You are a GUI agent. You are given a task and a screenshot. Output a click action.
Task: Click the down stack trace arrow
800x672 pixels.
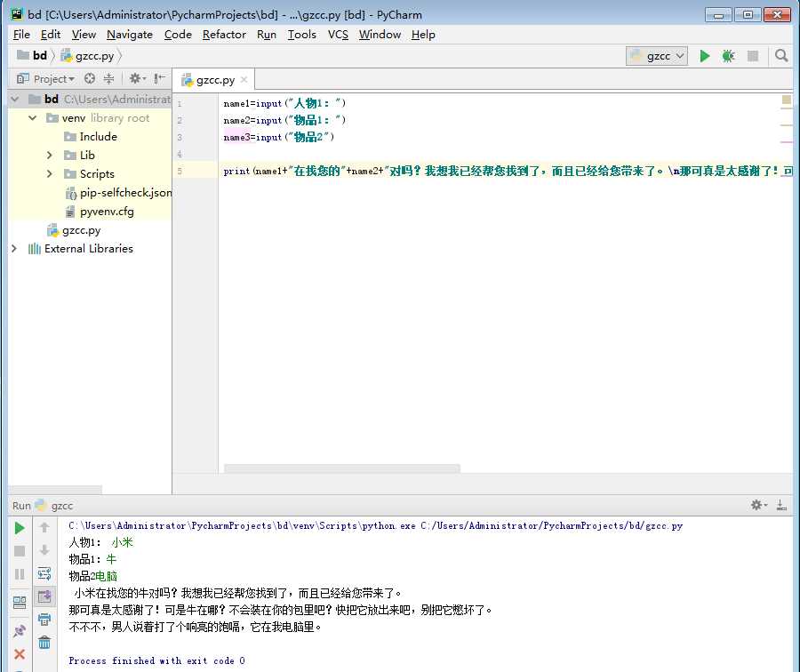44,550
